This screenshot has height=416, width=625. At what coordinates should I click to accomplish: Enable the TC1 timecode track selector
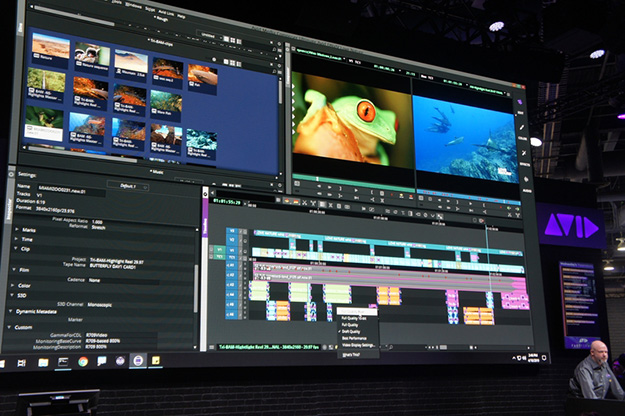click(233, 256)
